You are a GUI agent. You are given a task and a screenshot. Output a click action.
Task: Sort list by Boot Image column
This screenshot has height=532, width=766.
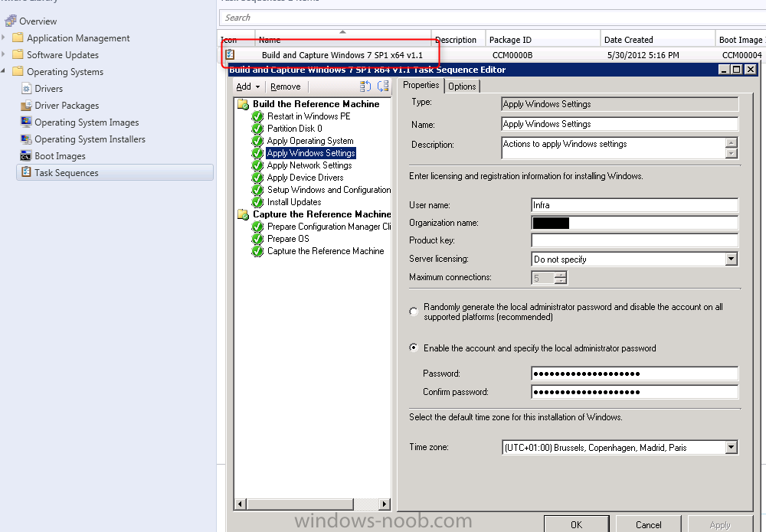pos(741,40)
